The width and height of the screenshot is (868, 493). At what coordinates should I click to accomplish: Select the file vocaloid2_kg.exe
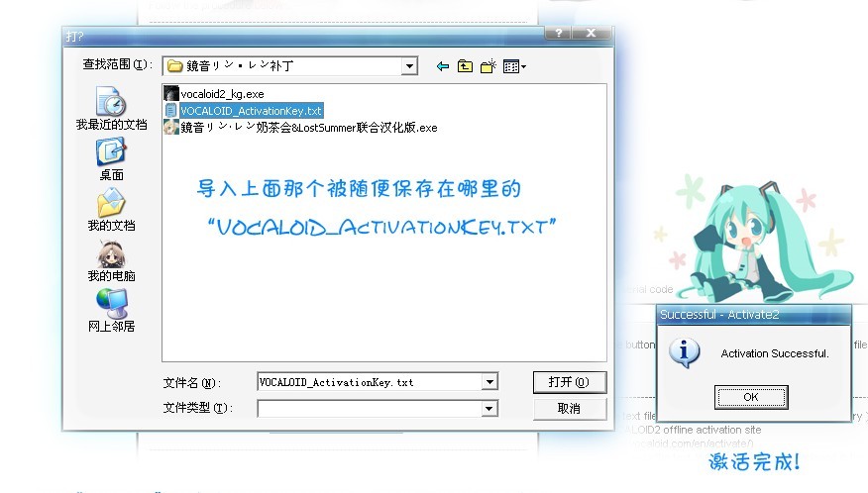pyautogui.click(x=214, y=94)
